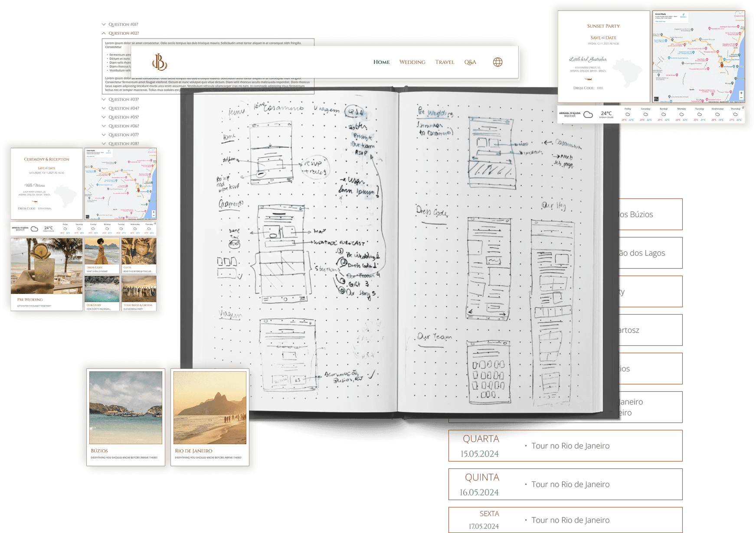
Task: Click View larger map on Ceremony & Reception map
Action: pos(90,156)
